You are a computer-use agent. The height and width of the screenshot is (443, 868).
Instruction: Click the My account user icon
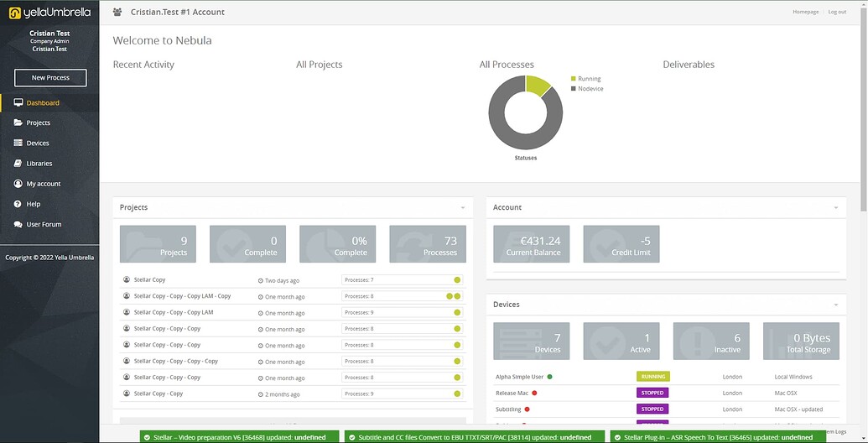[x=18, y=184]
